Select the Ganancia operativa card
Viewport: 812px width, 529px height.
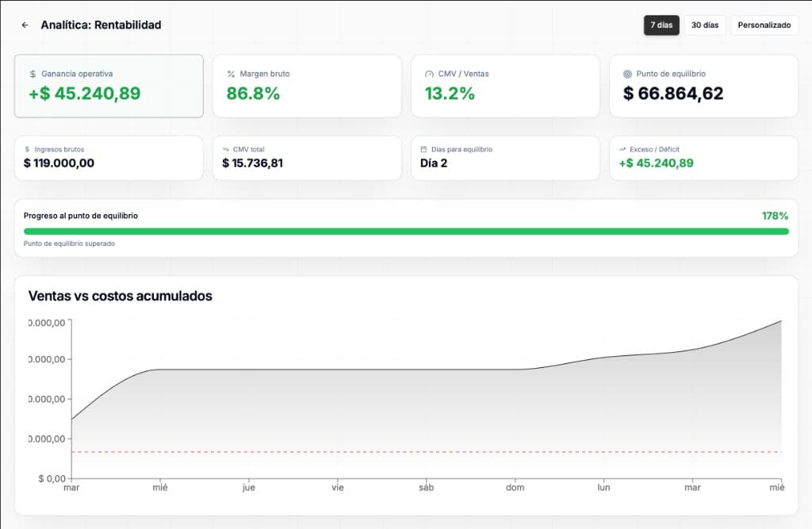(x=109, y=86)
